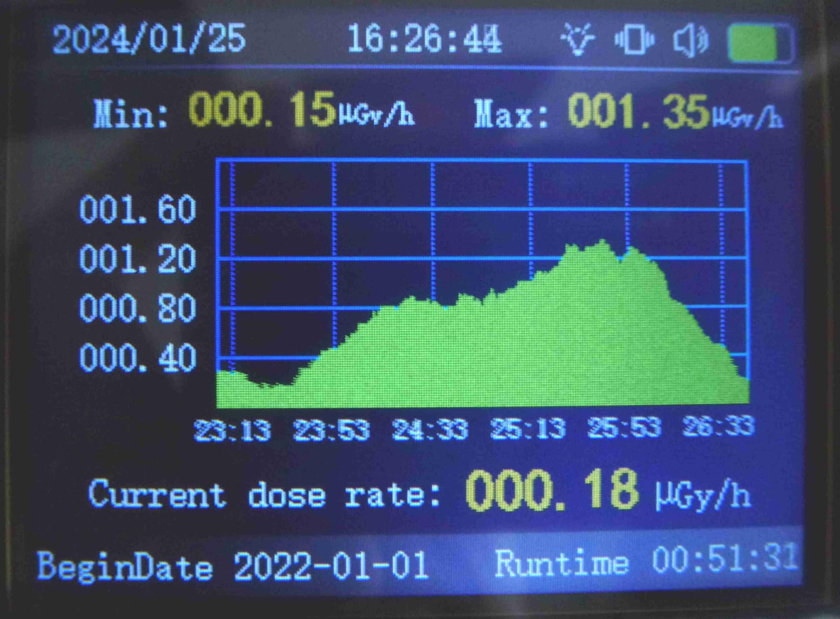Tap the minimum value 000.15

click(x=262, y=109)
